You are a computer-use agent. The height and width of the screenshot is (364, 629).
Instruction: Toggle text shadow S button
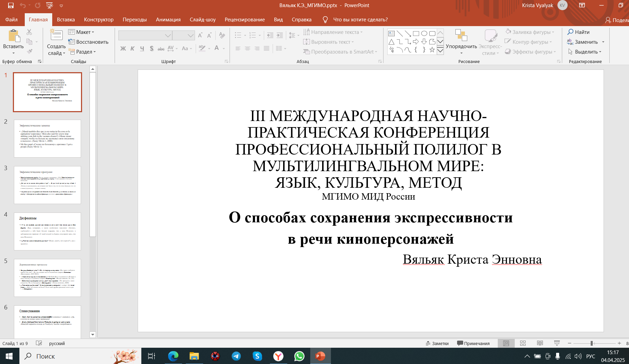(152, 48)
